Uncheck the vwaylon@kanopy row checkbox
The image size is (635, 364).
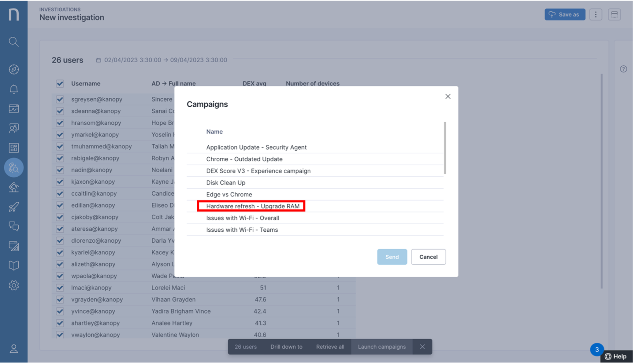[x=60, y=335]
